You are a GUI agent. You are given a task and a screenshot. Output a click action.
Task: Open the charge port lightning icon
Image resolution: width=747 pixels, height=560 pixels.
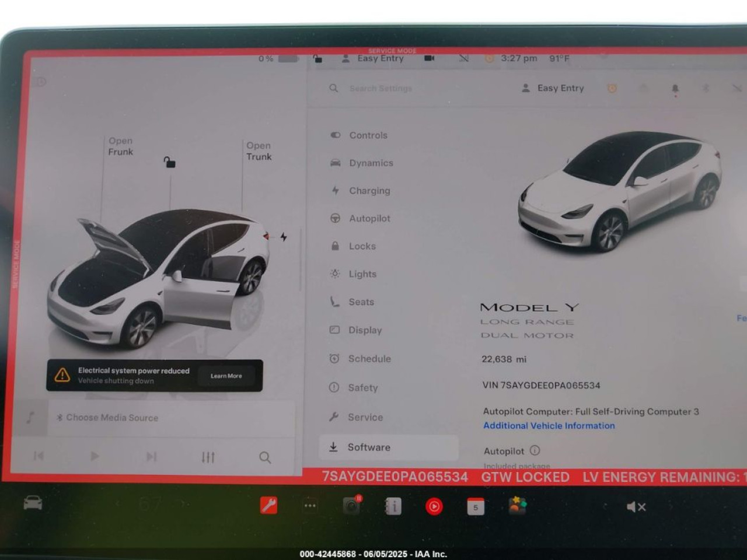(284, 237)
